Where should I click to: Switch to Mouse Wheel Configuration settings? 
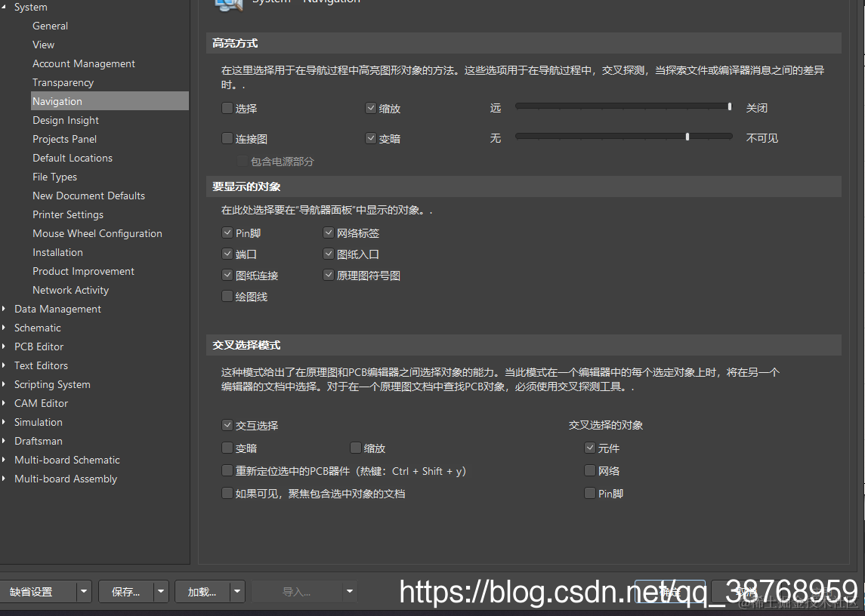point(97,233)
